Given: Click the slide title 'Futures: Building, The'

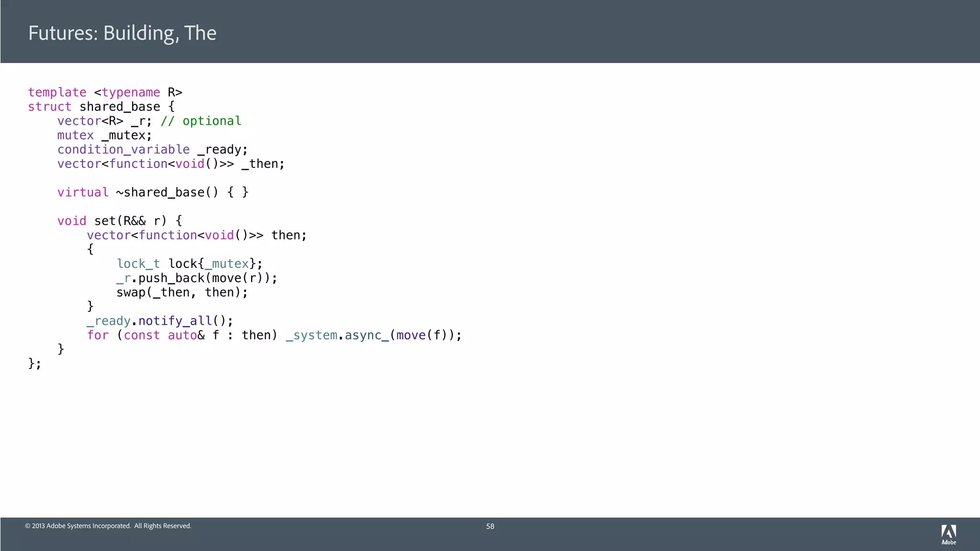Looking at the screenshot, I should point(122,33).
